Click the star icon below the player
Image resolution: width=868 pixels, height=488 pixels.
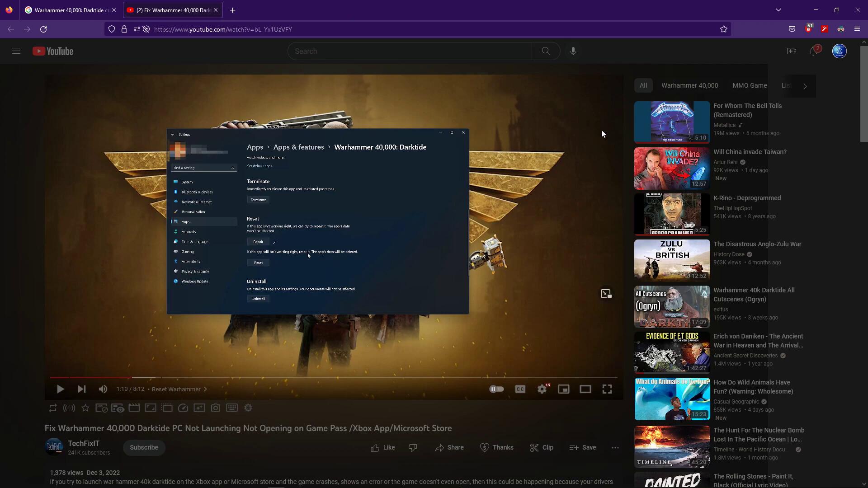pyautogui.click(x=85, y=408)
